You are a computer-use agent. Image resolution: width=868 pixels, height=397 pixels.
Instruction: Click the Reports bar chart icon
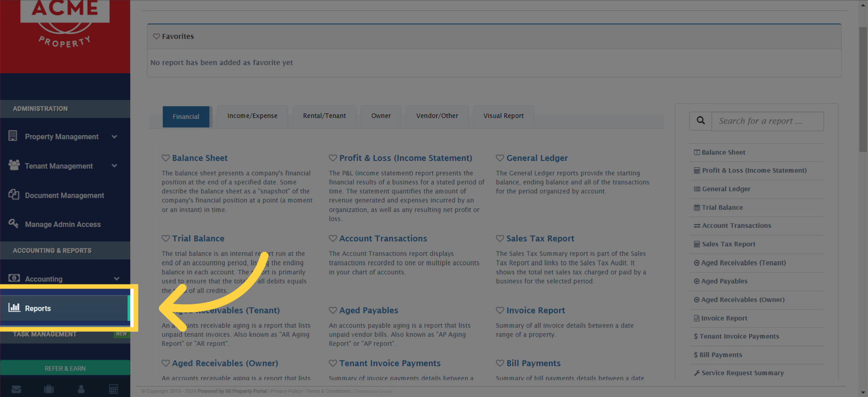click(x=14, y=307)
